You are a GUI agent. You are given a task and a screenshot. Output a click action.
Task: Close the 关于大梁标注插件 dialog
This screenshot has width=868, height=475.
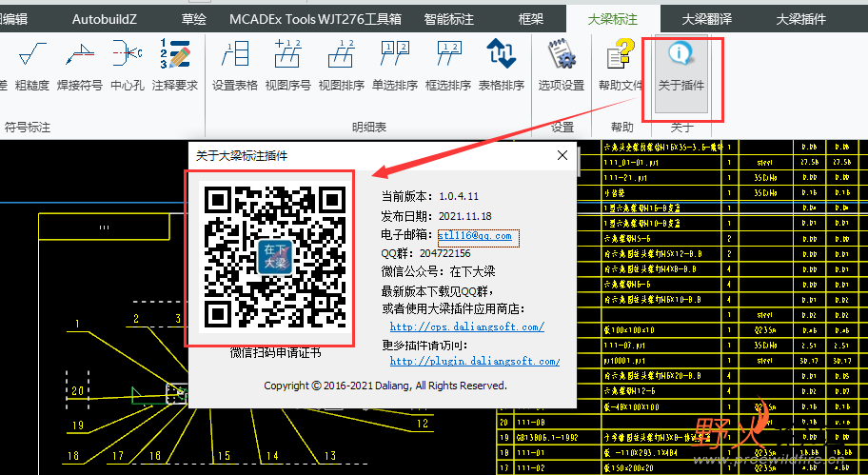562,155
